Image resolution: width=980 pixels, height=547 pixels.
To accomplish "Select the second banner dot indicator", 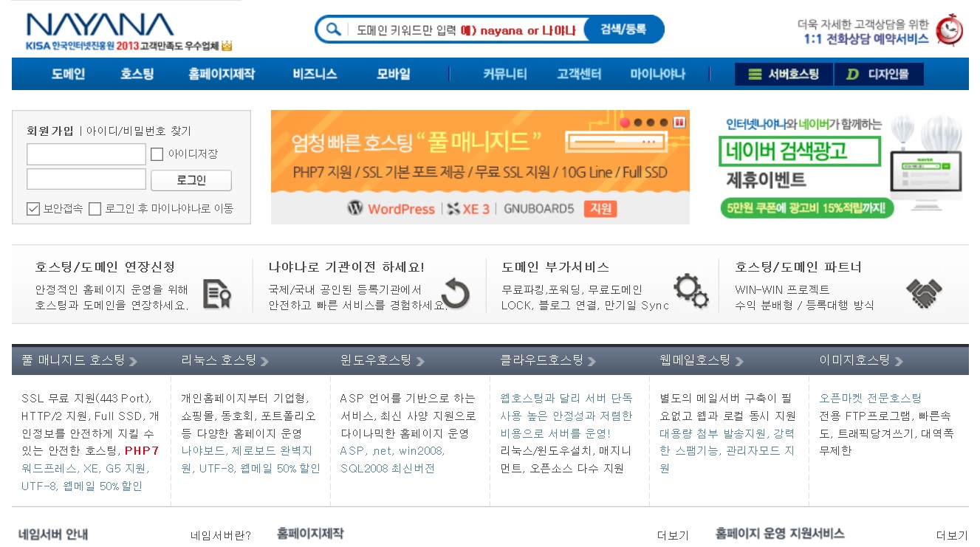I will [x=638, y=122].
